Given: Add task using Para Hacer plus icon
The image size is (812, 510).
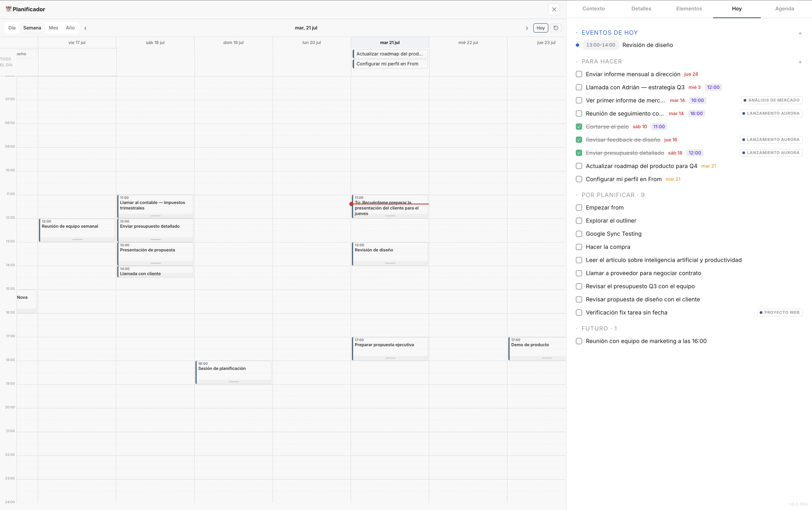Looking at the screenshot, I should point(800,62).
